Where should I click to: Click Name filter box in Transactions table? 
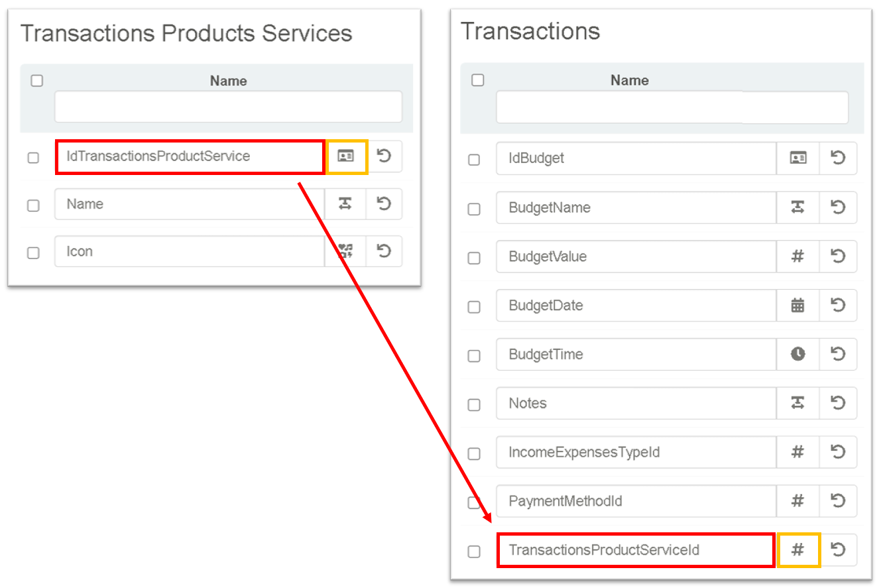672,107
